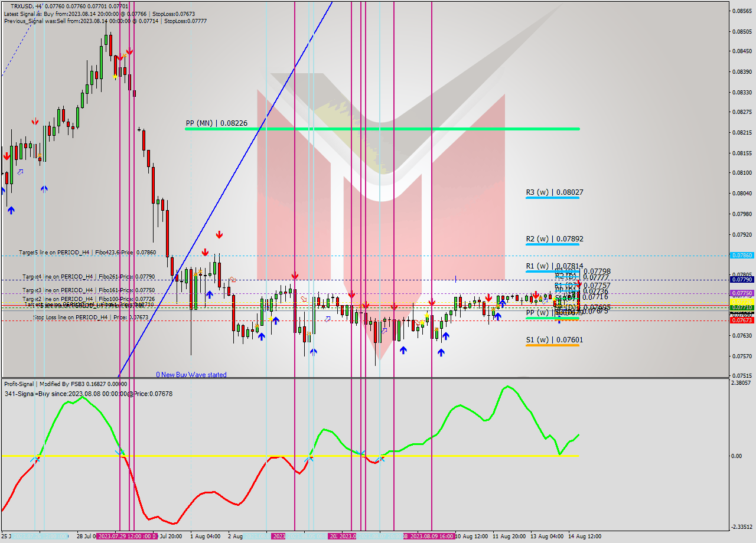Click the S1 (w) | 0.07601 label
Viewport: 756px width, 543px height.
pyautogui.click(x=555, y=340)
